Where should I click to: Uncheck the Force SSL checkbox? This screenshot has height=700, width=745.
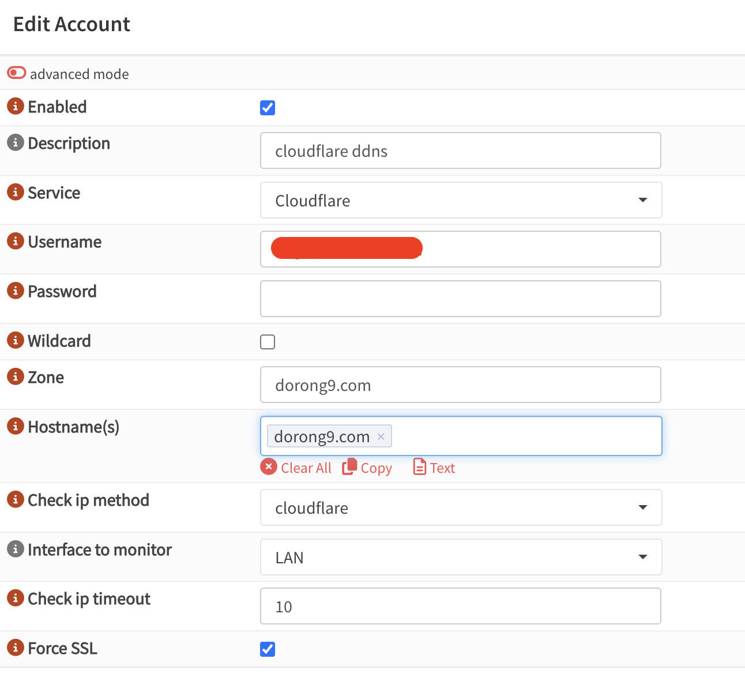268,649
